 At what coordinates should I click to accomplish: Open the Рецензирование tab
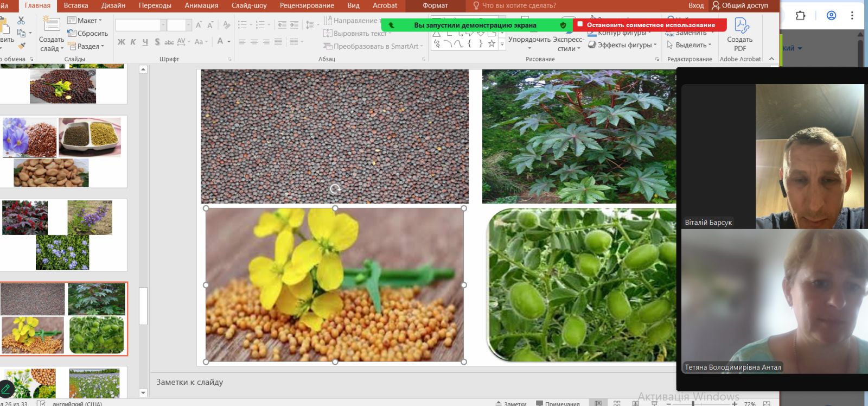pos(307,5)
